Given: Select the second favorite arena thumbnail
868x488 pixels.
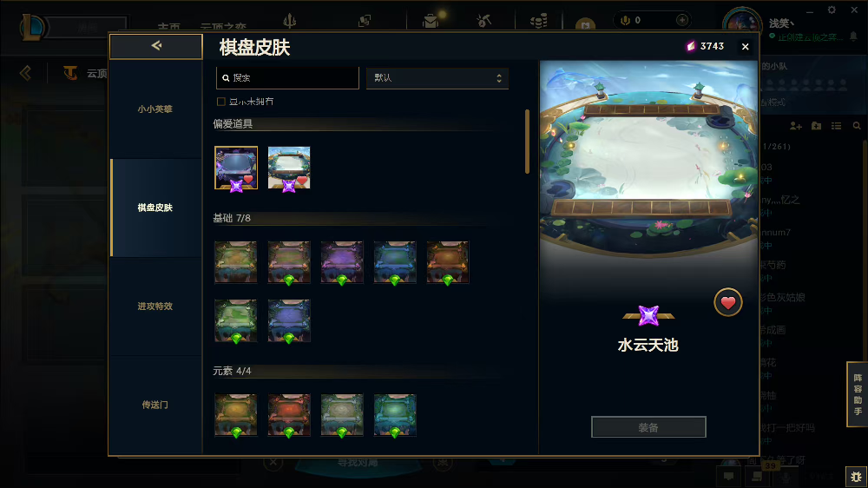Looking at the screenshot, I should [289, 168].
